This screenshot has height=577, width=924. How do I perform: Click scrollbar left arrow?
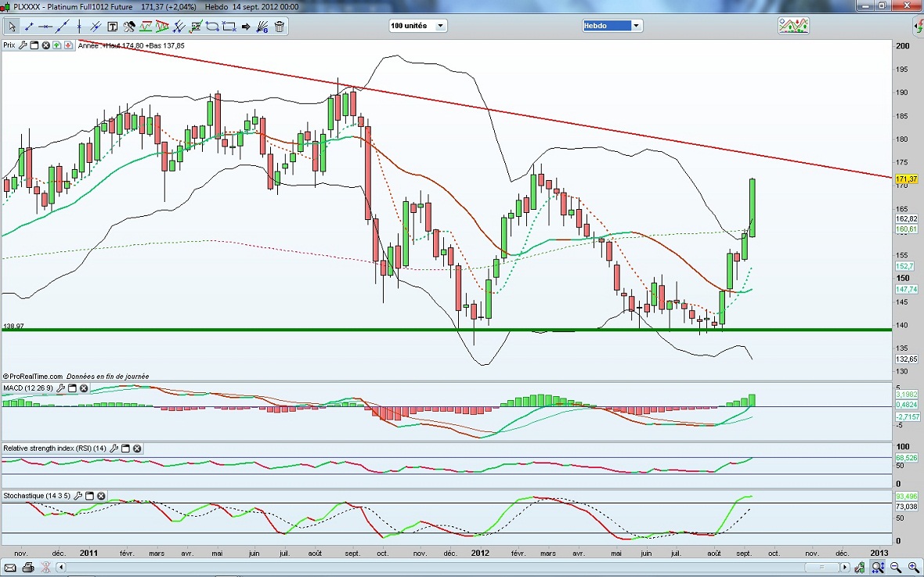(61, 568)
